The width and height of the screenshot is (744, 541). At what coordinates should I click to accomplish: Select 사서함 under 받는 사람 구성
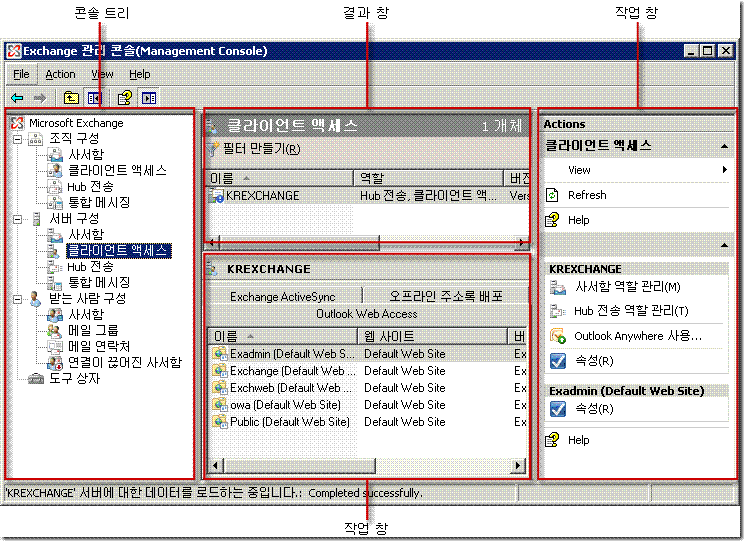[x=86, y=315]
